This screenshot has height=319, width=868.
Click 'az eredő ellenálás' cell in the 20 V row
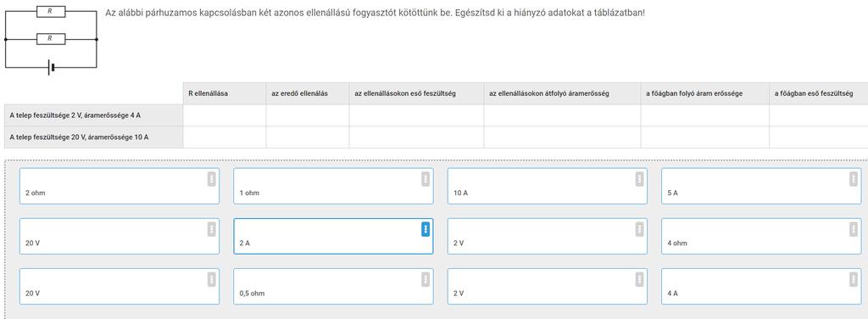click(x=307, y=137)
